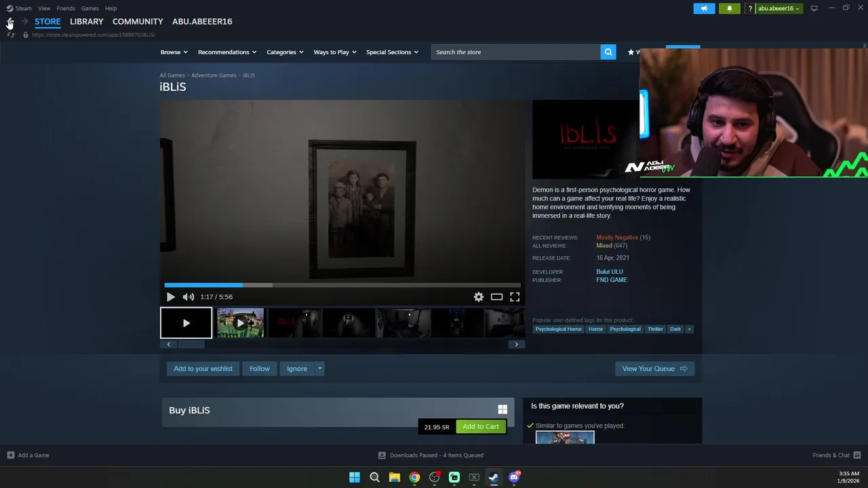Image resolution: width=868 pixels, height=488 pixels.
Task: Click View Your Queue
Action: (x=655, y=369)
